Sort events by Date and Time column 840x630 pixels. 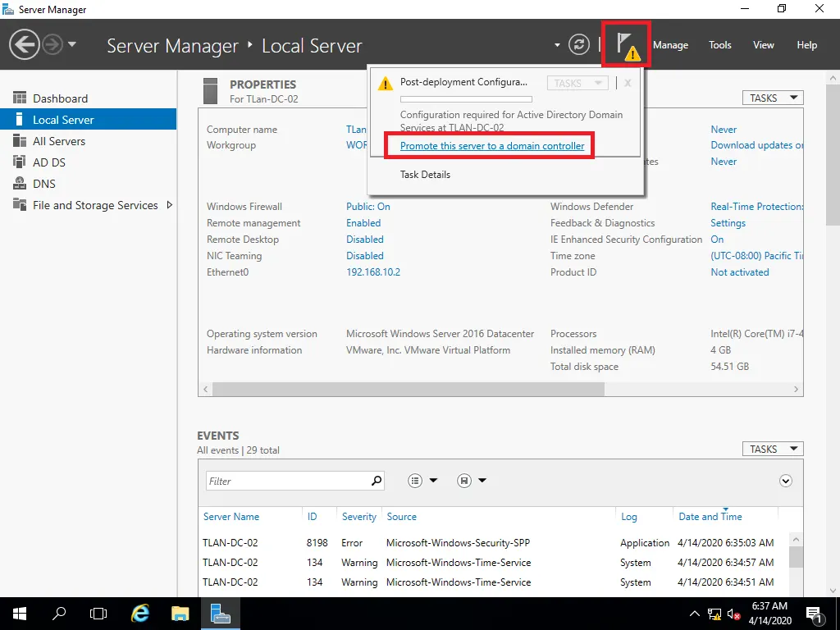click(x=710, y=517)
